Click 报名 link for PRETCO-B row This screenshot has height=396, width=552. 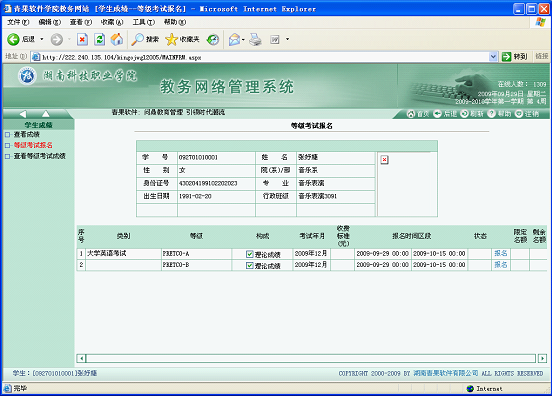click(x=500, y=264)
